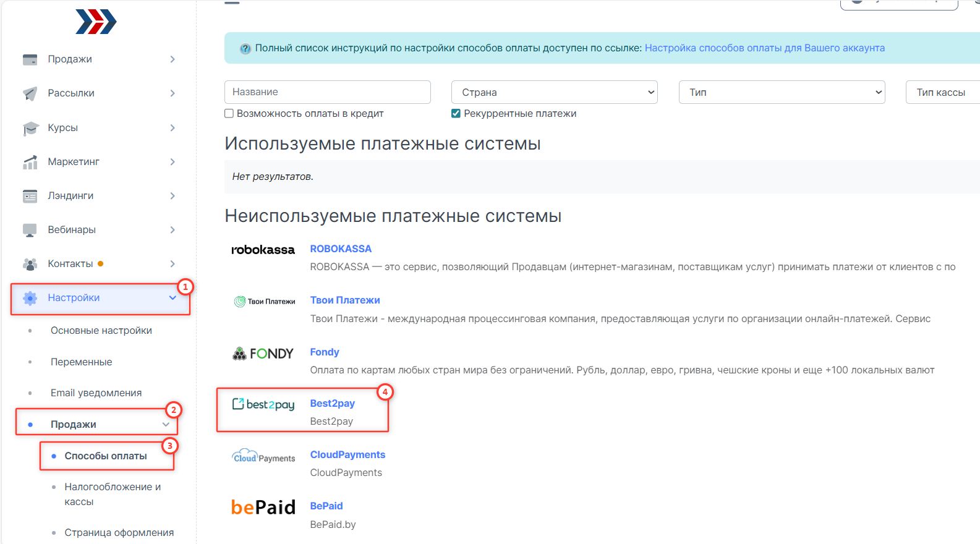Click the Продажи card icon in sidebar
Image resolution: width=980 pixels, height=544 pixels.
pyautogui.click(x=30, y=59)
